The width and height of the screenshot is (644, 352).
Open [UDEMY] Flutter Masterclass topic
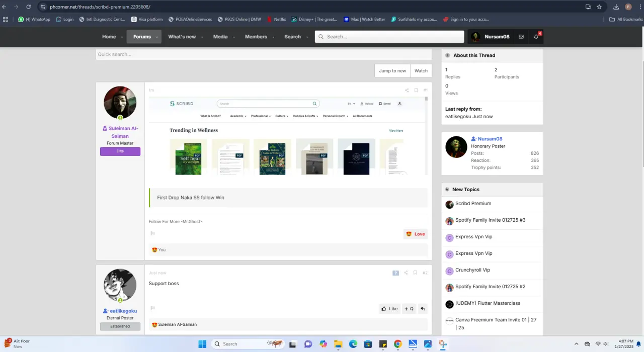coord(488,303)
